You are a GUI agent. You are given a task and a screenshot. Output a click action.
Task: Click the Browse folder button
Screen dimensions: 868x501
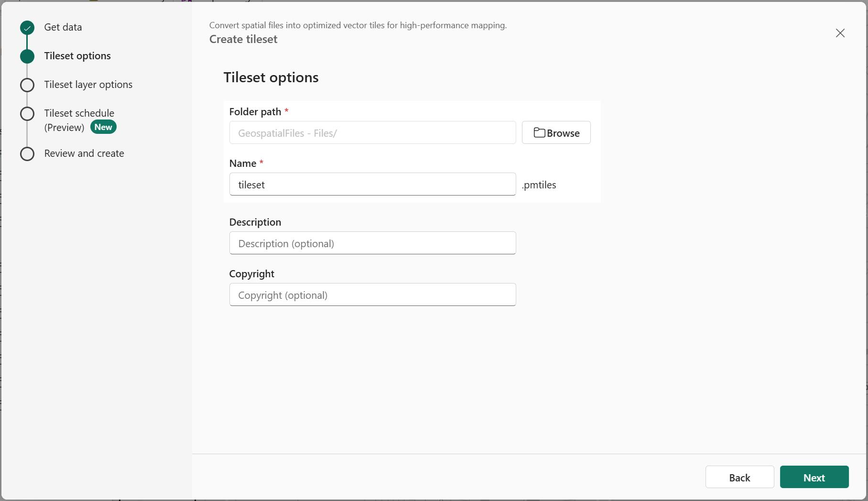pyautogui.click(x=556, y=132)
